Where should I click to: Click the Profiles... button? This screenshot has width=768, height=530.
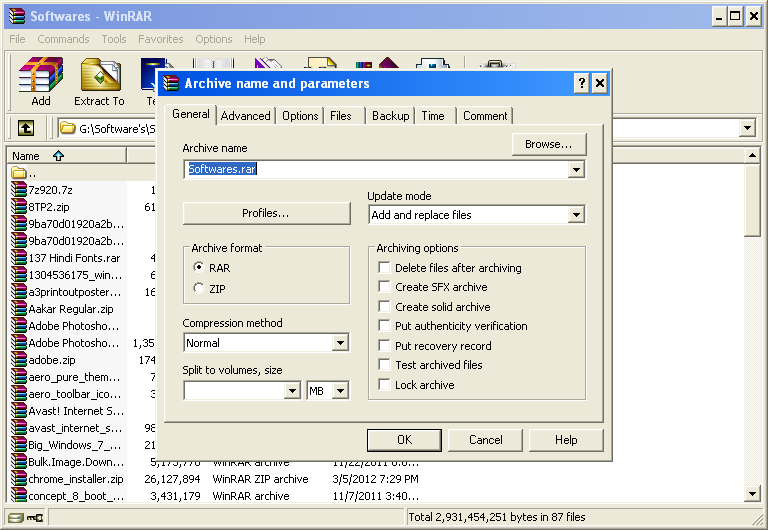coord(266,213)
